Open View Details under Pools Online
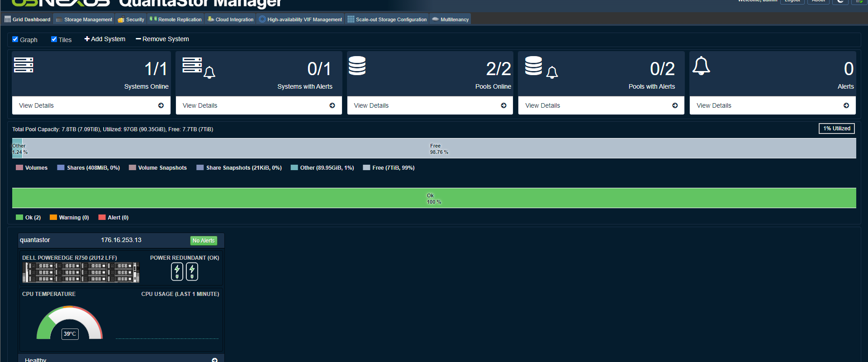The height and width of the screenshot is (362, 868). [430, 105]
